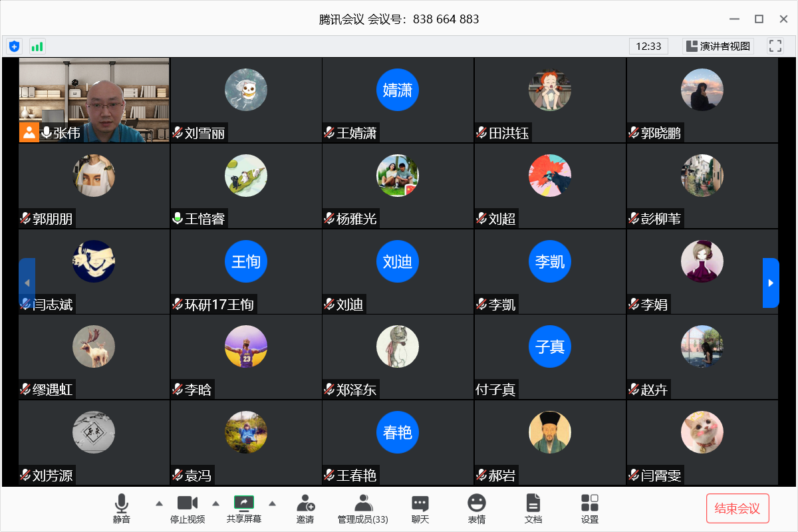The height and width of the screenshot is (532, 798).
Task: Open the 邀请 invite participants icon
Action: coord(305,509)
